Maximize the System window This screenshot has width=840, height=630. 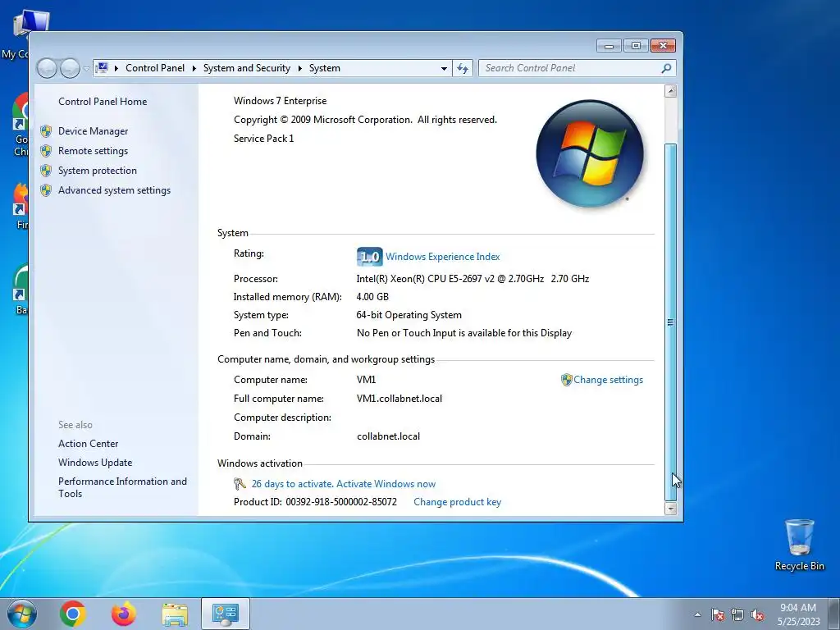pyautogui.click(x=636, y=46)
